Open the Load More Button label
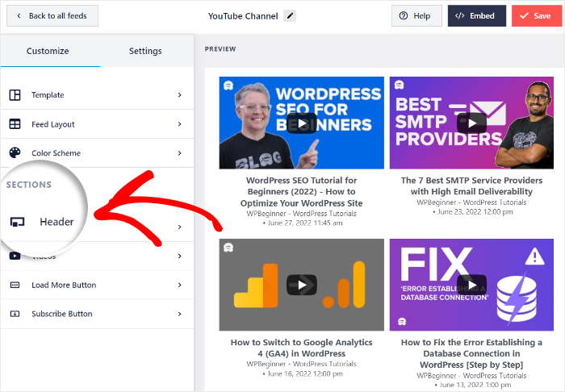This screenshot has height=392, width=565. pos(64,285)
